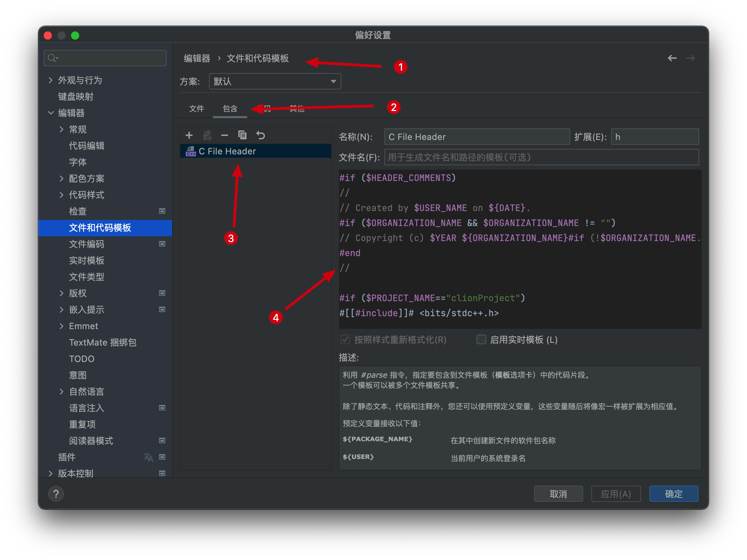The height and width of the screenshot is (560, 747).
Task: Click the add template plus icon
Action: pyautogui.click(x=189, y=135)
